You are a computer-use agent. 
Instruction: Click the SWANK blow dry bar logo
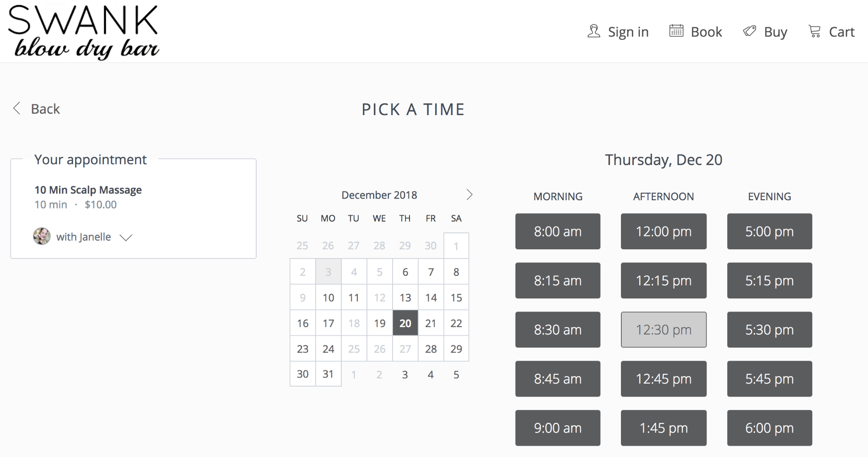[83, 30]
